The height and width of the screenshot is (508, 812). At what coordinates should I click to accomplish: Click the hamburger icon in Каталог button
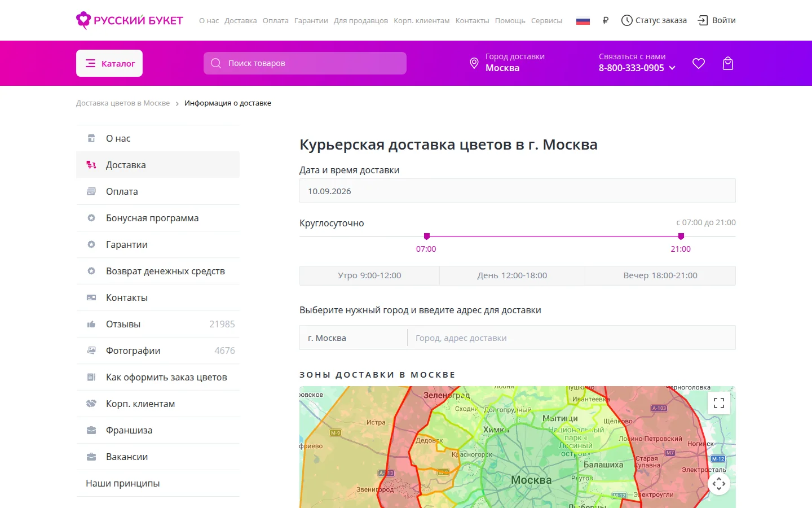(x=90, y=63)
